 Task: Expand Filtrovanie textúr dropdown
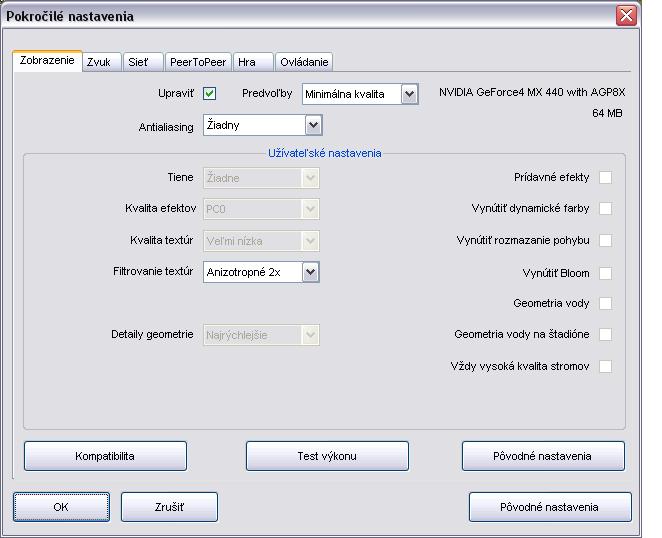[261, 272]
